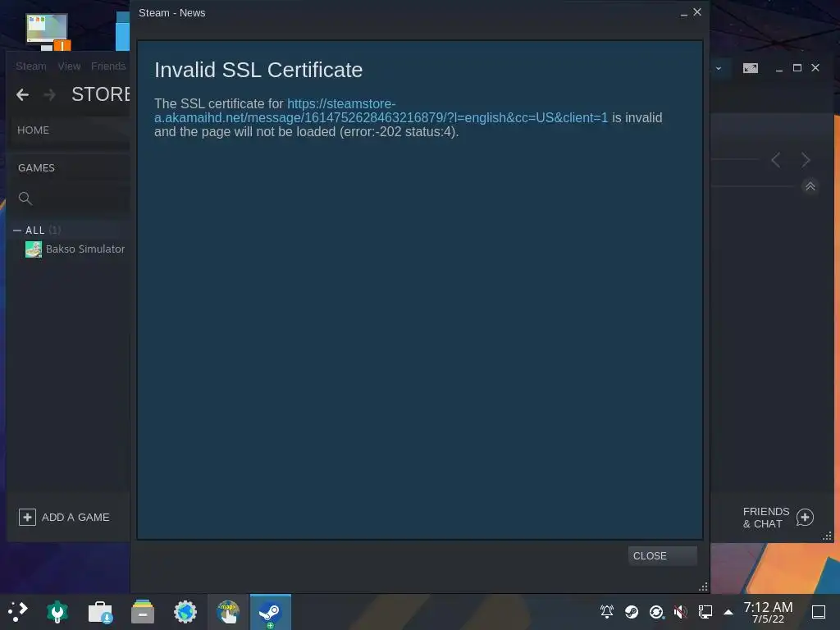Open FRIENDS & CHAT
Image resolution: width=840 pixels, height=630 pixels.
[766, 518]
